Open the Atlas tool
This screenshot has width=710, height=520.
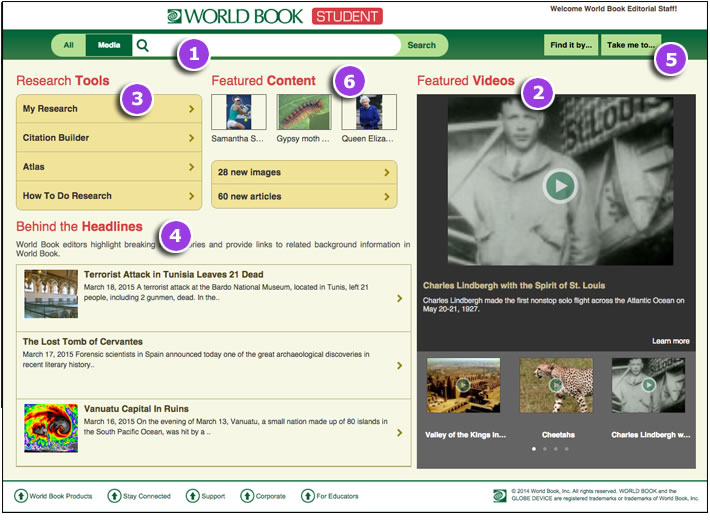[x=109, y=167]
